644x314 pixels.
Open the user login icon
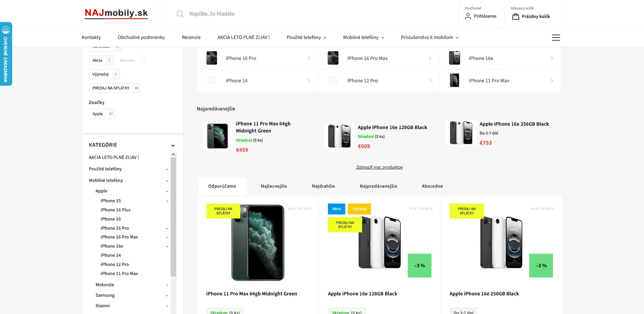coord(468,16)
